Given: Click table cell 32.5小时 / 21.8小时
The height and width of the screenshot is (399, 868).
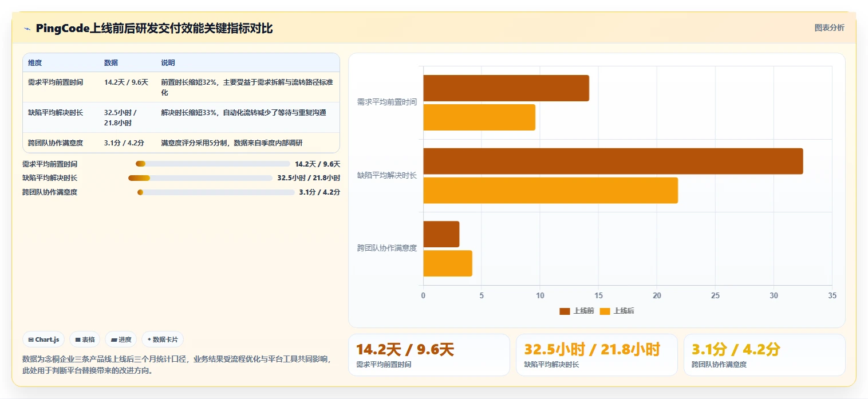Looking at the screenshot, I should pos(120,117).
